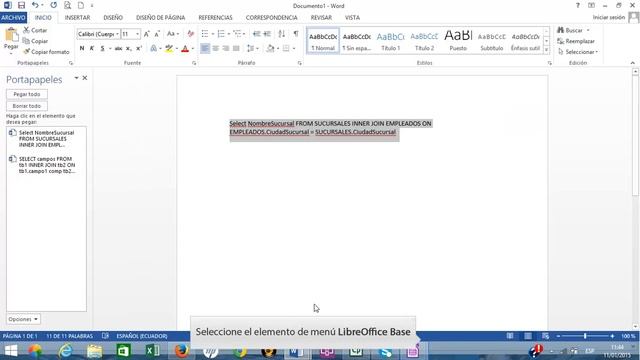Image resolution: width=640 pixels, height=360 pixels.
Task: Open Seleccionar dropdown in Edición
Action: click(577, 52)
